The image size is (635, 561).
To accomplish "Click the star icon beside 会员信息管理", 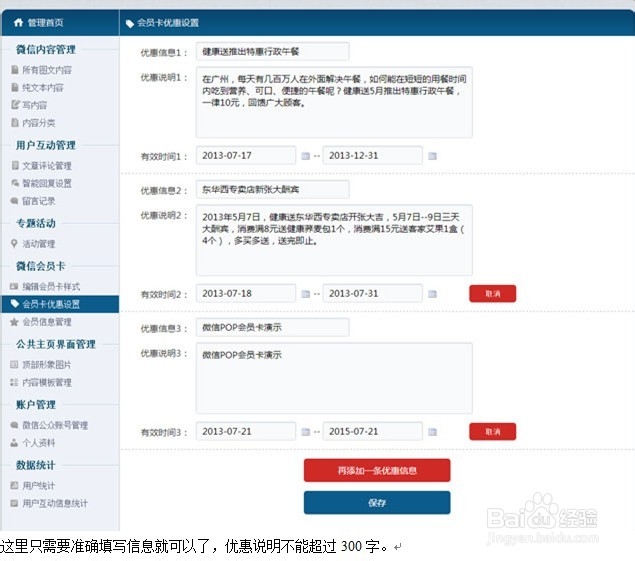I will (x=14, y=322).
